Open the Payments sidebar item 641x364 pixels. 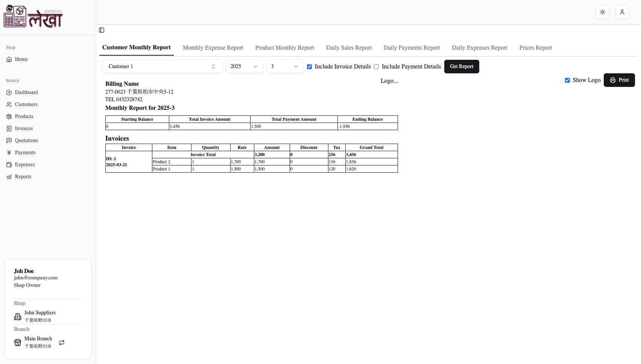coord(25,152)
